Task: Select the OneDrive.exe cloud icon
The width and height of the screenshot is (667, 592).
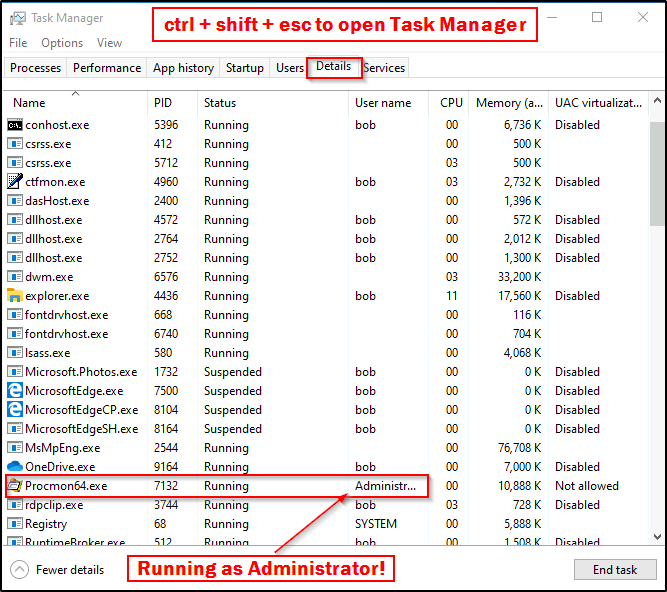Action: click(x=15, y=467)
